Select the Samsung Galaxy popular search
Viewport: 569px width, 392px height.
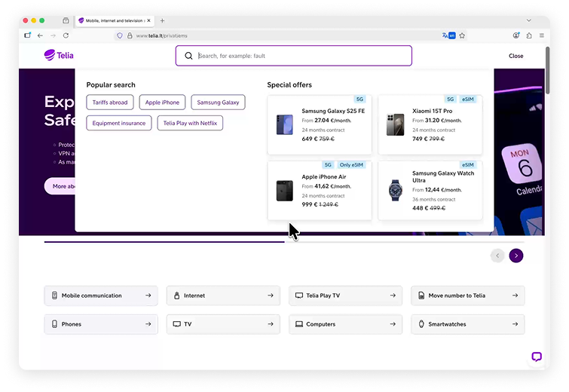(x=218, y=103)
